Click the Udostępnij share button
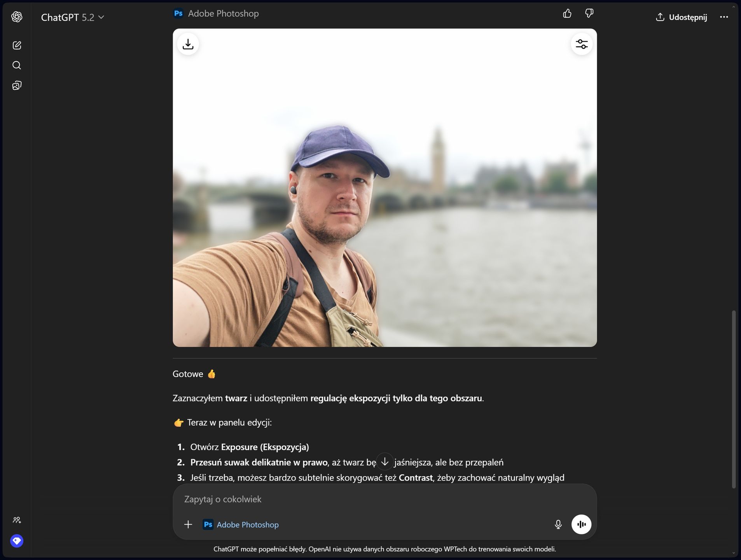741x560 pixels. [x=682, y=17]
